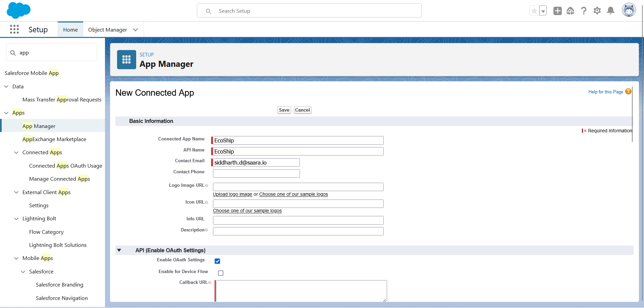Click the Upload logo image link
The width and height of the screenshot is (644, 308).
[x=232, y=194]
